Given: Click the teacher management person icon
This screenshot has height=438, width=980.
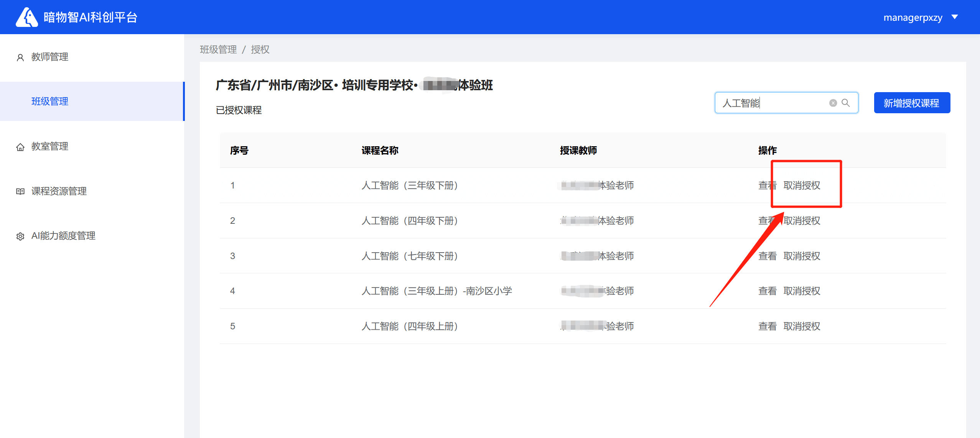Looking at the screenshot, I should pyautogui.click(x=20, y=58).
